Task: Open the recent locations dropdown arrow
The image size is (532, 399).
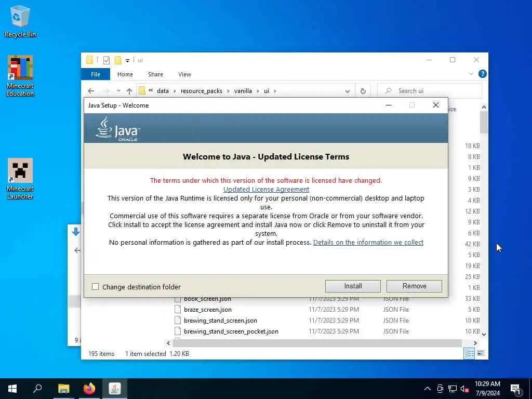Action: 118,91
